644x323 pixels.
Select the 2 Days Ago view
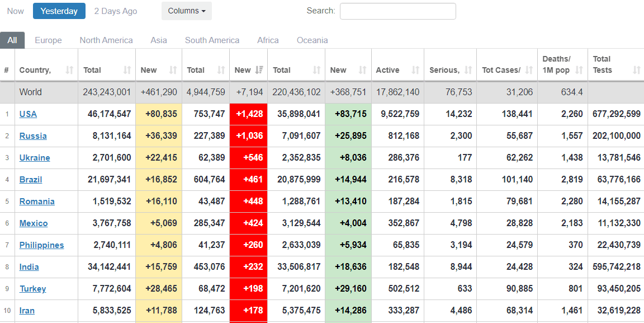point(116,11)
